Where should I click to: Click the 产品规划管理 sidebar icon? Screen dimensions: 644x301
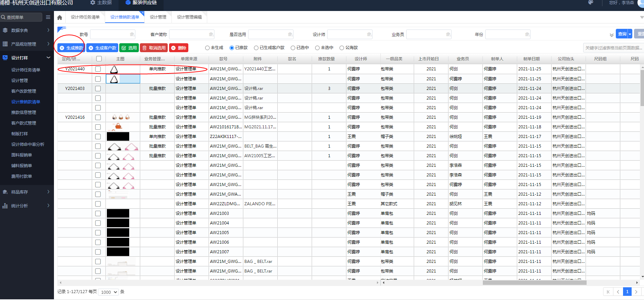click(x=5, y=44)
